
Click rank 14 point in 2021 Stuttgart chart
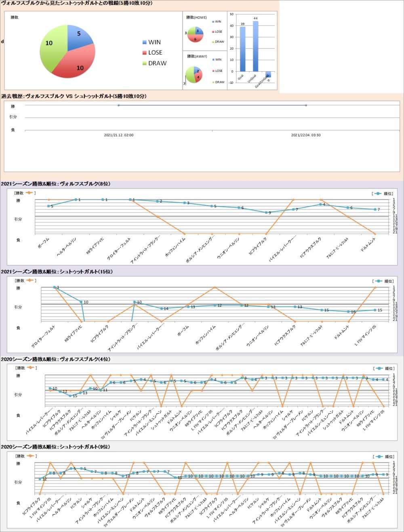pos(162,308)
